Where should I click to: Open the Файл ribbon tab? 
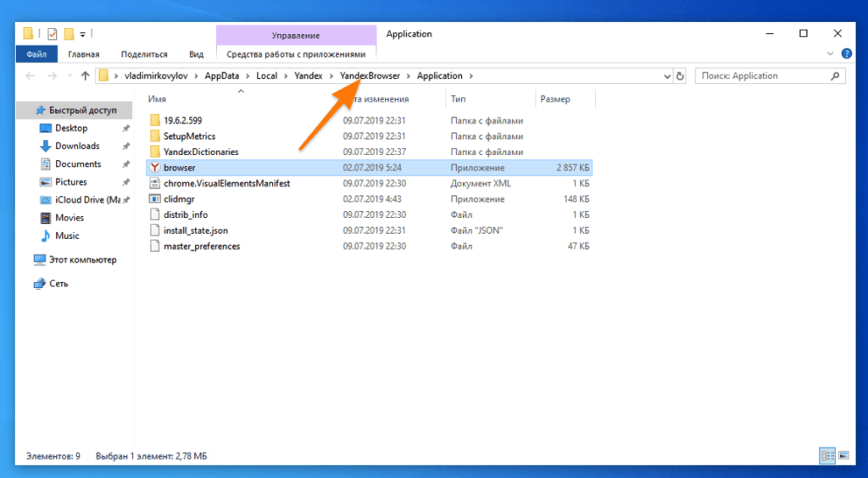pyautogui.click(x=36, y=54)
